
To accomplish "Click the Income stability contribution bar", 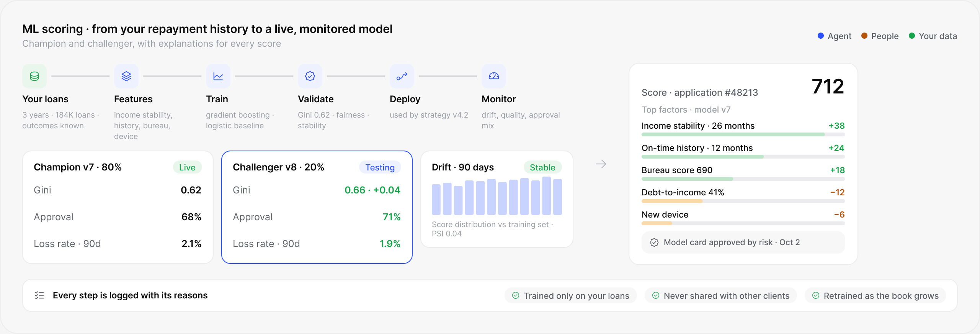I will [x=743, y=134].
